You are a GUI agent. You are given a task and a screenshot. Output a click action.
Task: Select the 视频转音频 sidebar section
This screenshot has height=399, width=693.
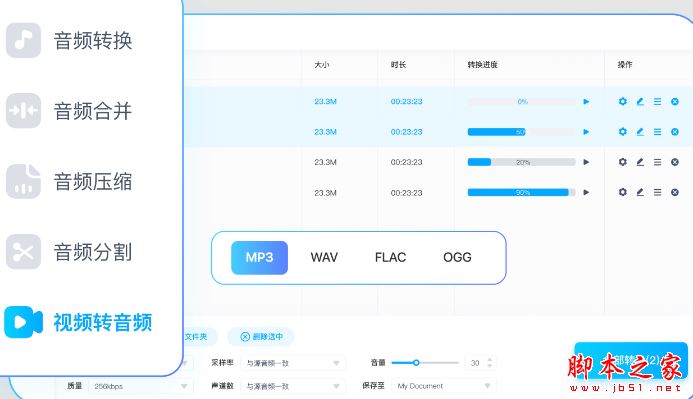[79, 322]
